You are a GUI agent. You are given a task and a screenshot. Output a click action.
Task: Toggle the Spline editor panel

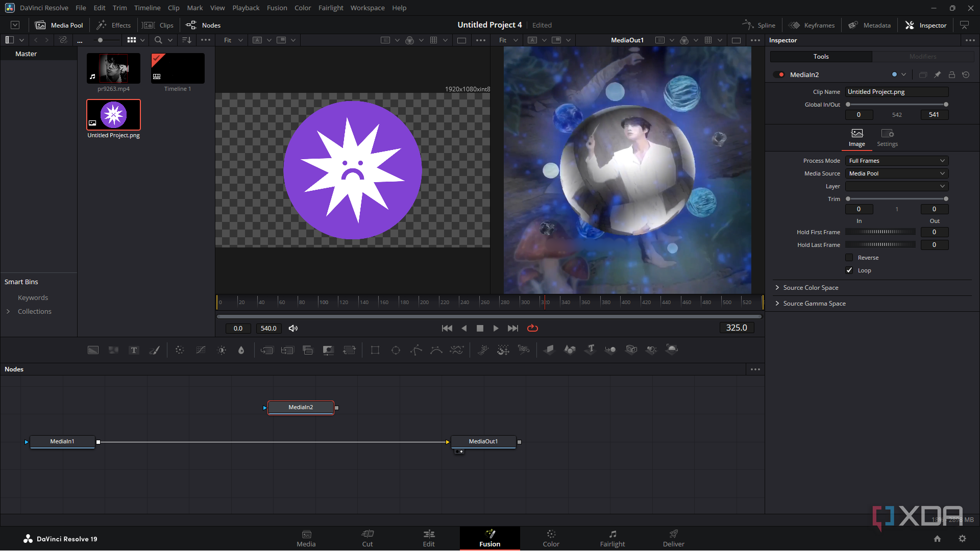[758, 25]
